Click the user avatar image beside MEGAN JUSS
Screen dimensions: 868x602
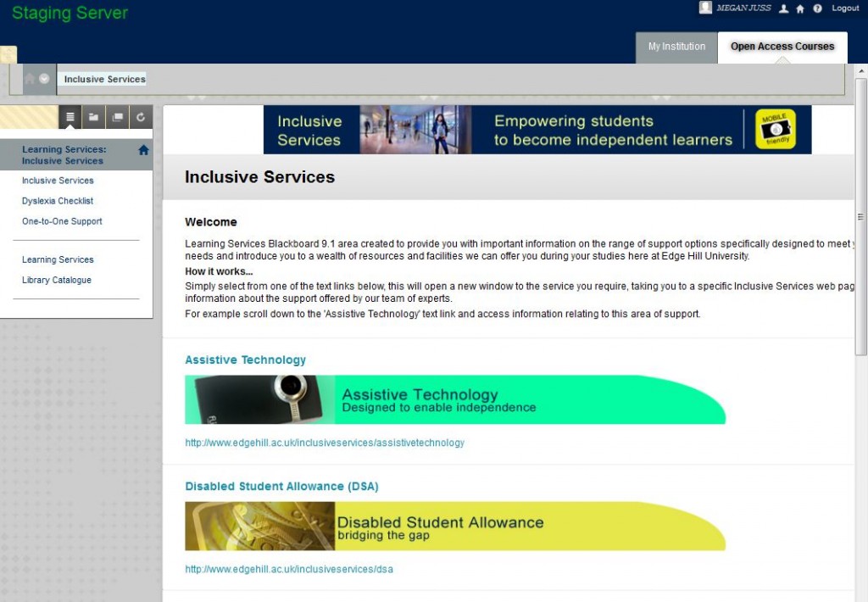click(704, 8)
